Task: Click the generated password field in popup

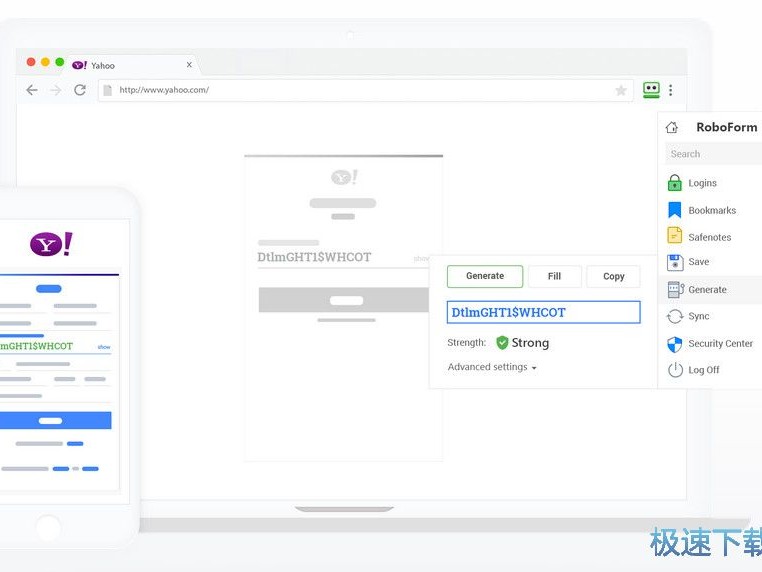Action: tap(543, 312)
